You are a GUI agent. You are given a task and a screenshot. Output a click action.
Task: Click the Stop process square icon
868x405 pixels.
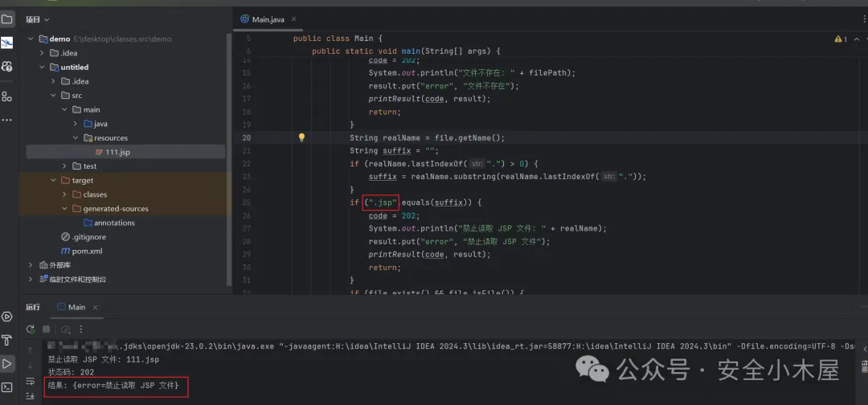tap(47, 329)
